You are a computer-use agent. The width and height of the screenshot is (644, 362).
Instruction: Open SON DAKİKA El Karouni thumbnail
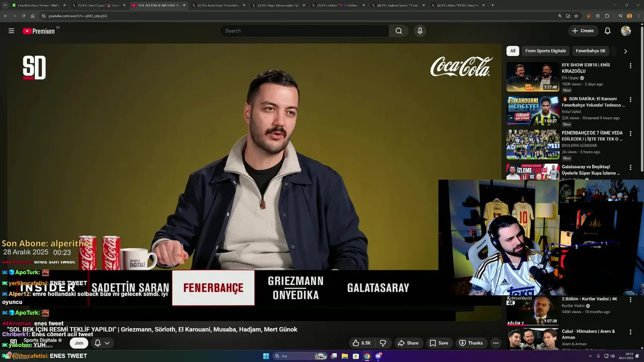tap(533, 111)
